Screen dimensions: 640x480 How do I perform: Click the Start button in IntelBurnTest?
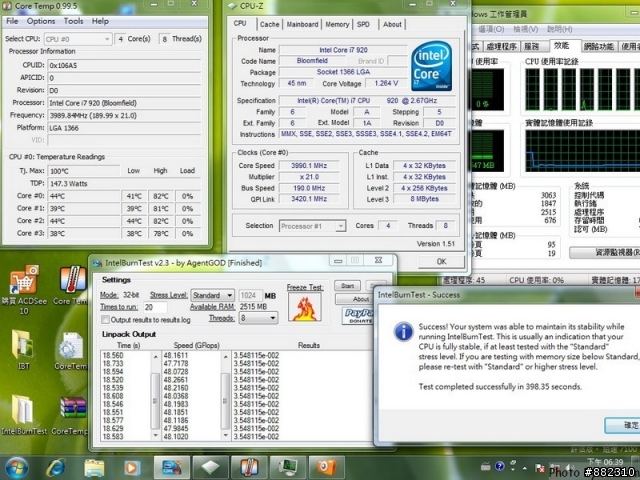347,286
